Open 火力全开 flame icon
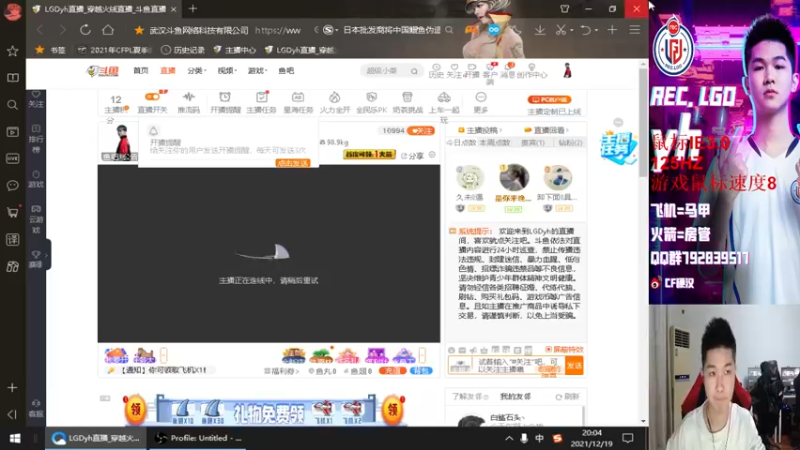 335,102
